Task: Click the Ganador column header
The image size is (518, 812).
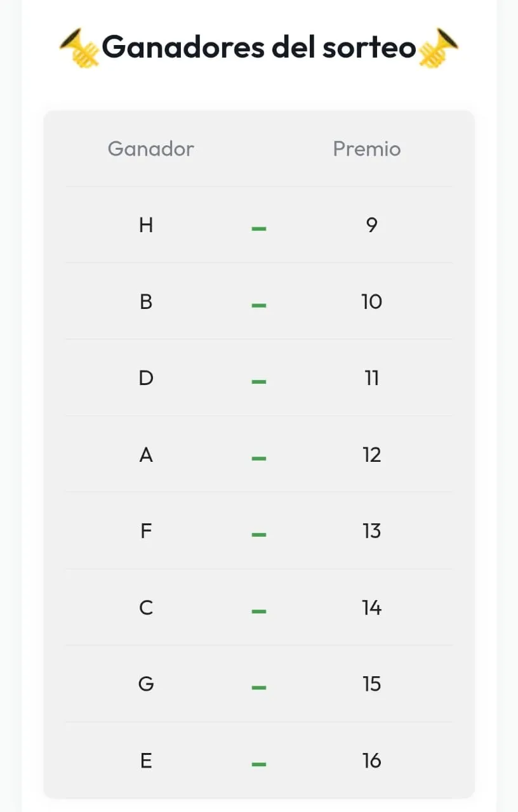Action: (x=150, y=148)
